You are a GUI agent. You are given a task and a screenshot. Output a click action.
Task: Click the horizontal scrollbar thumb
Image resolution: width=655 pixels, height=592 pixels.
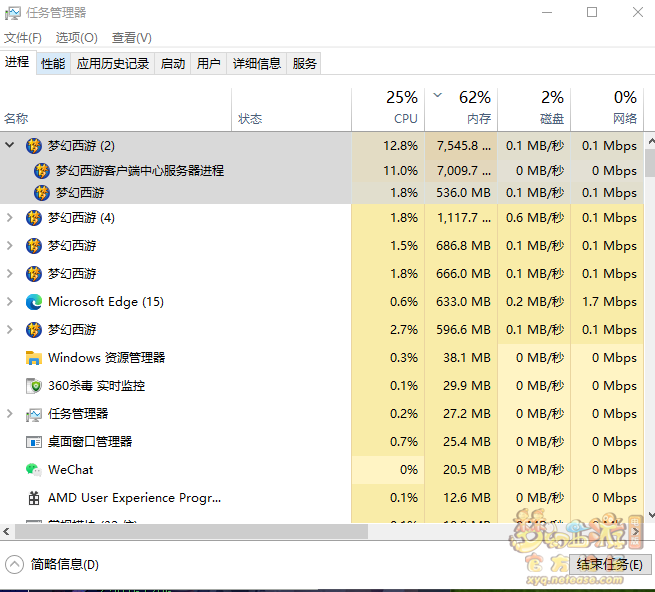pos(191,531)
